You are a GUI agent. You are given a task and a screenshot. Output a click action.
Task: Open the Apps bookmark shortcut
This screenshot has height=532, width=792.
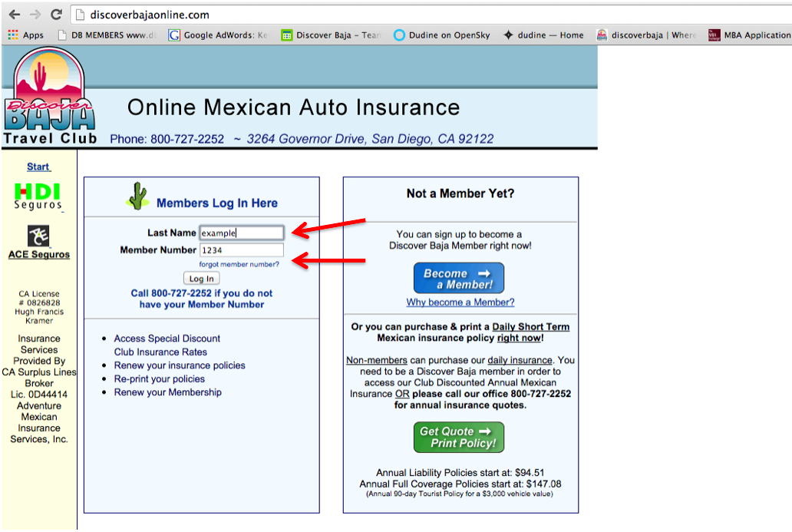25,35
